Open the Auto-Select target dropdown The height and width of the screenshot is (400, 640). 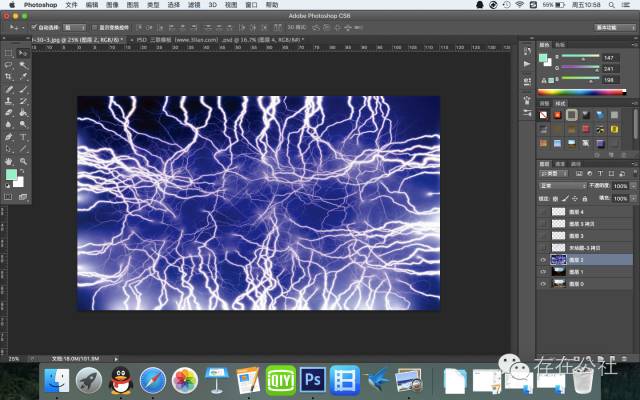point(75,27)
